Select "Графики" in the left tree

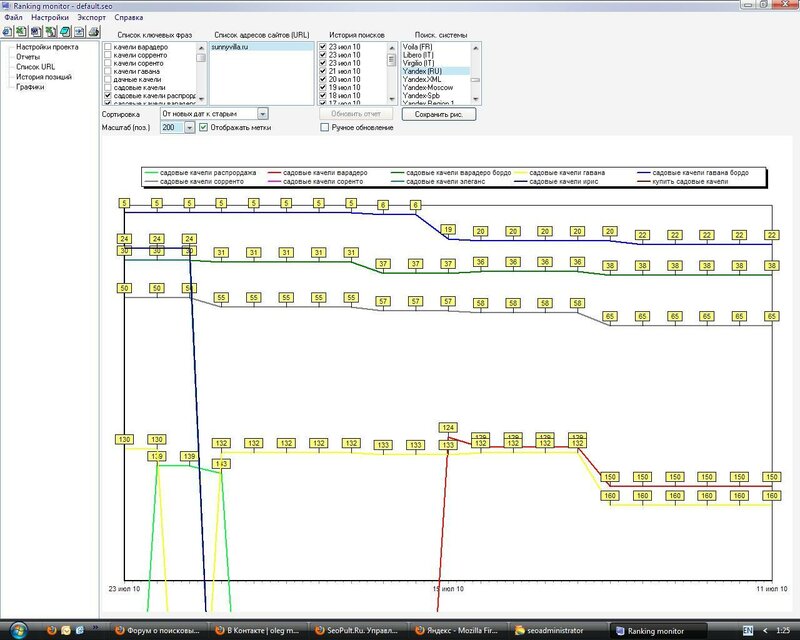(29, 86)
